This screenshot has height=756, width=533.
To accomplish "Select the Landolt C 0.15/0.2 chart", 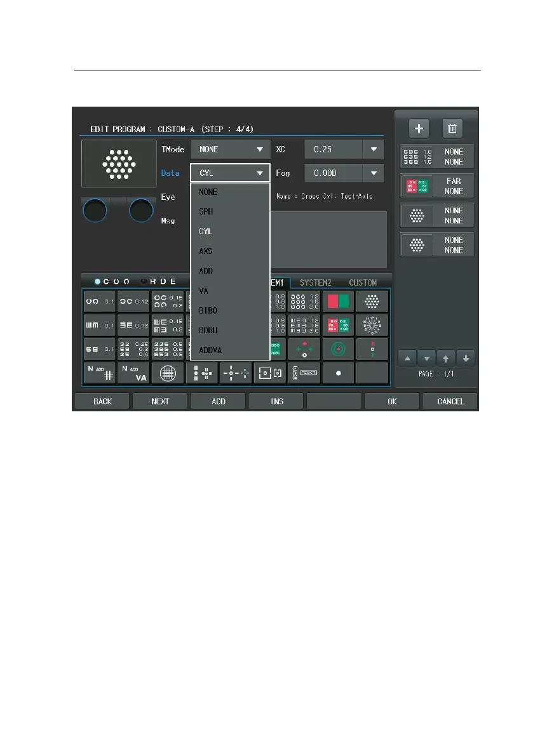I will [x=168, y=302].
